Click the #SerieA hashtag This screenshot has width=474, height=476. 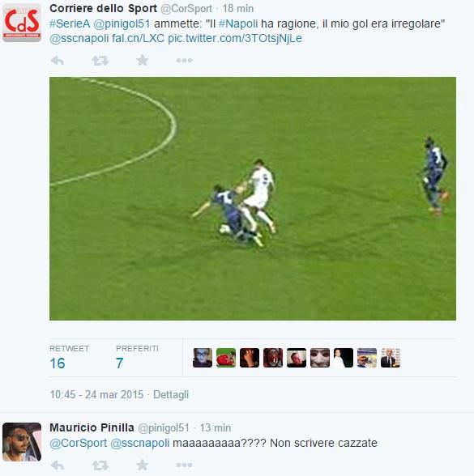point(70,23)
